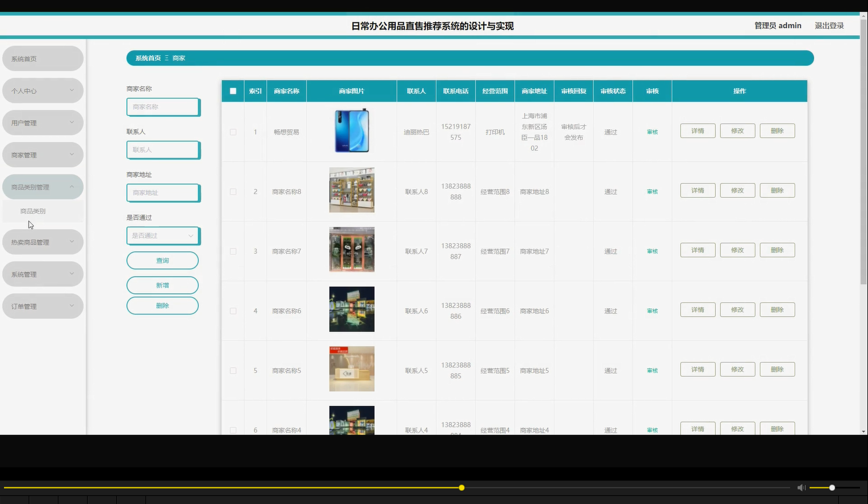Click the breadcrumb separator icon beside 商家
The image size is (868, 504).
click(166, 58)
